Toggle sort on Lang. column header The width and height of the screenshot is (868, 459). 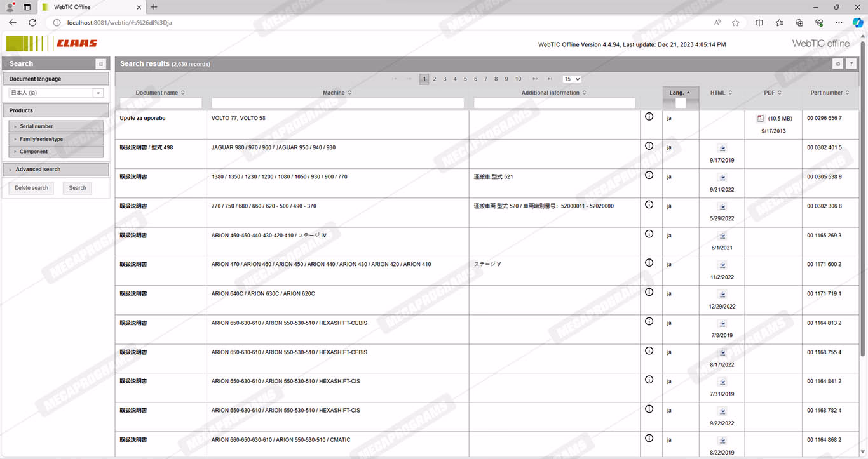click(680, 93)
